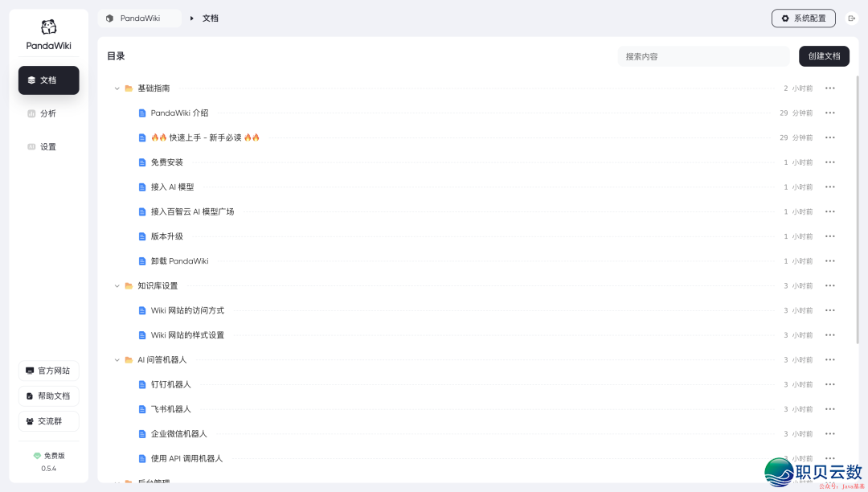Select the AI 问答机器人 folder name
The width and height of the screenshot is (868, 492).
(162, 359)
